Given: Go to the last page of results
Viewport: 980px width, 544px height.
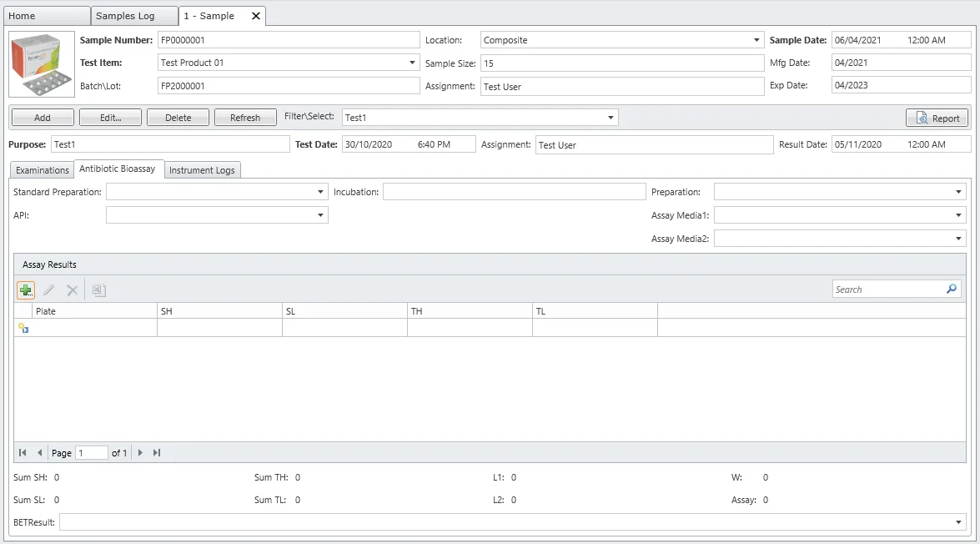Looking at the screenshot, I should [x=157, y=453].
